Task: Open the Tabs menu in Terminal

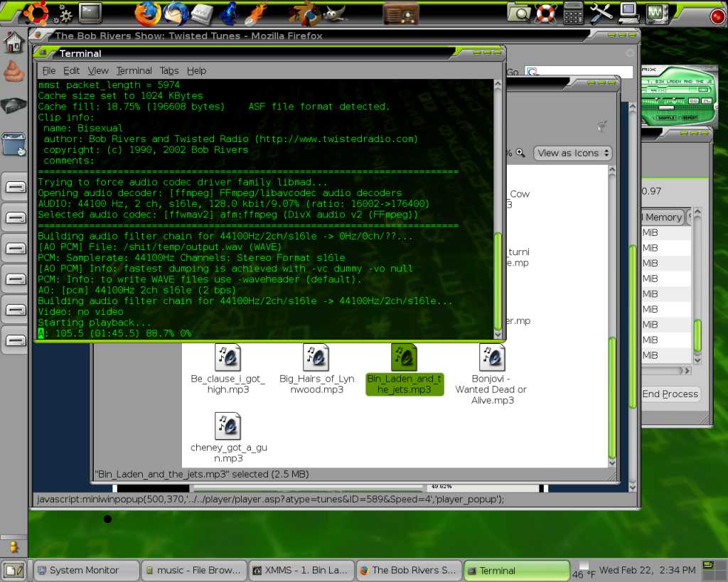Action: [x=169, y=70]
